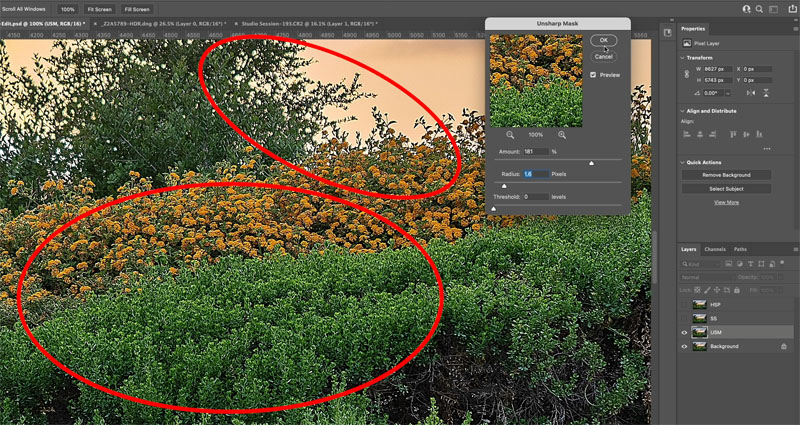Select the Properties tab
This screenshot has width=800, height=425.
coord(693,29)
